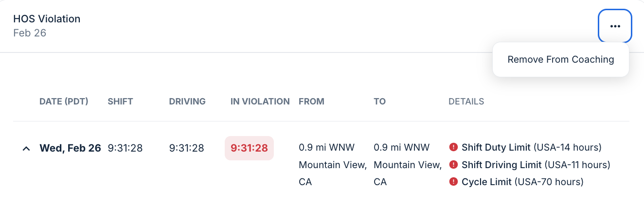
Task: Click the DATE (PDT) column header
Action: [x=64, y=102]
